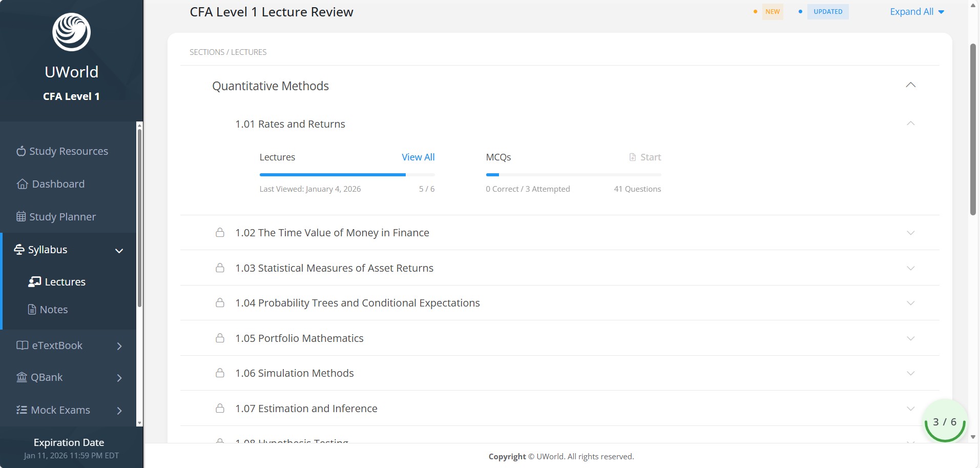Click the NEW legend badge

click(773, 12)
